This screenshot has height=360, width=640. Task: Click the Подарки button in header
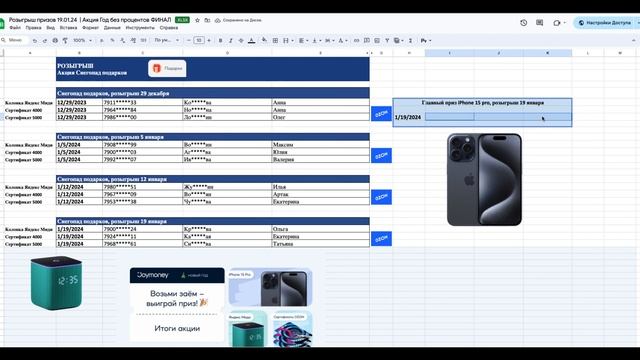(167, 68)
